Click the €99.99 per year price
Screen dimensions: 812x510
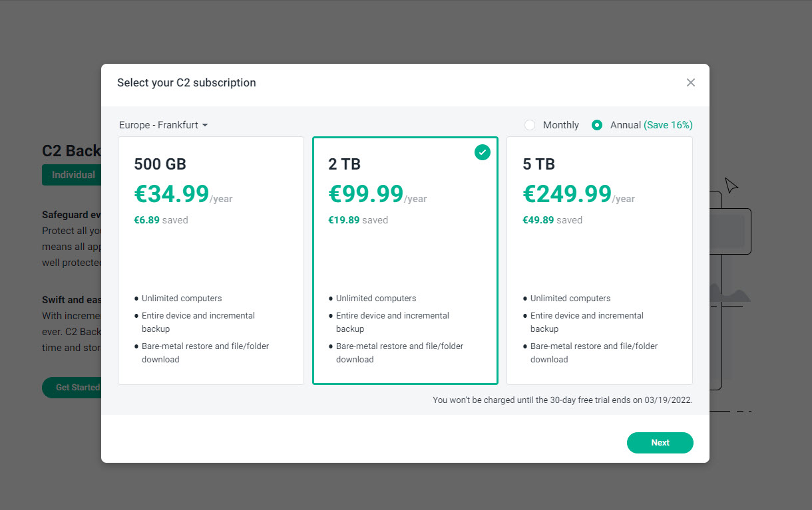[366, 193]
